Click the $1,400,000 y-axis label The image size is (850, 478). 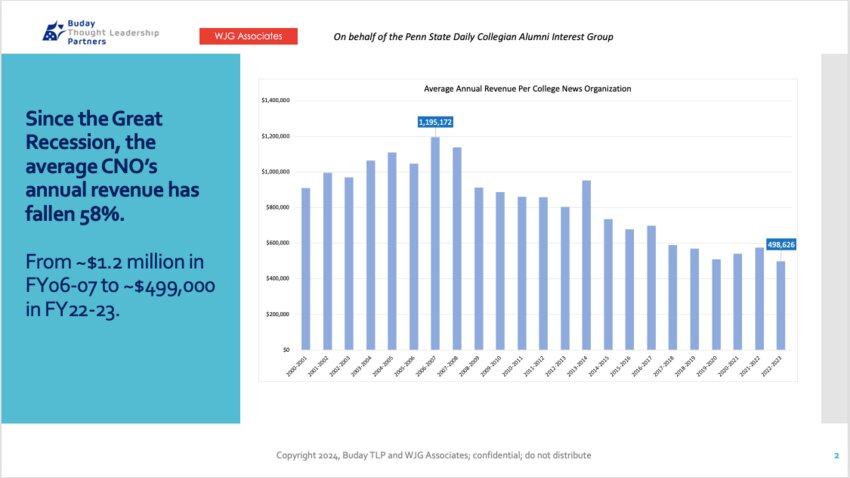point(275,100)
